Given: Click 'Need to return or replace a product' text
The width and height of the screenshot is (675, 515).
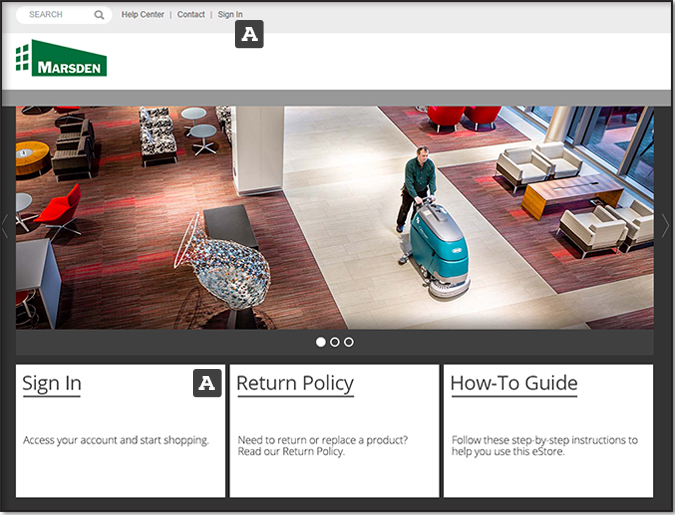Looking at the screenshot, I should (x=323, y=440).
